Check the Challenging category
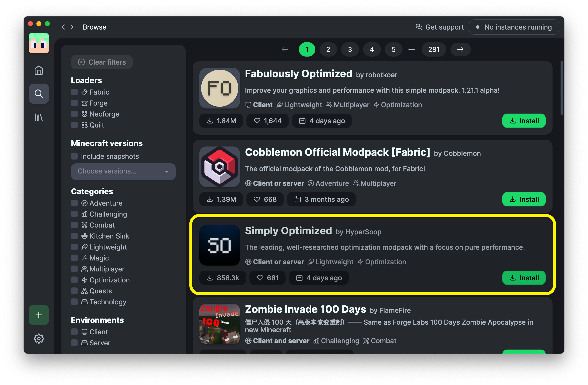 point(74,214)
